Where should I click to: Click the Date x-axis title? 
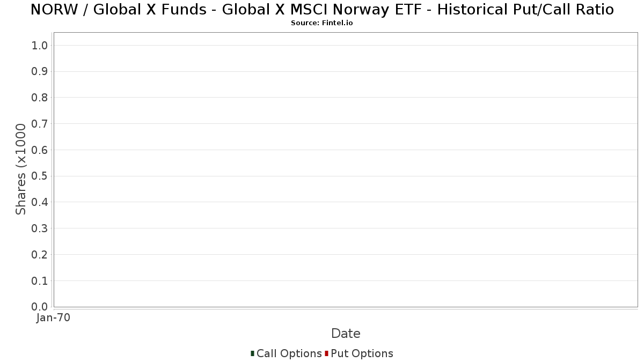tap(346, 334)
